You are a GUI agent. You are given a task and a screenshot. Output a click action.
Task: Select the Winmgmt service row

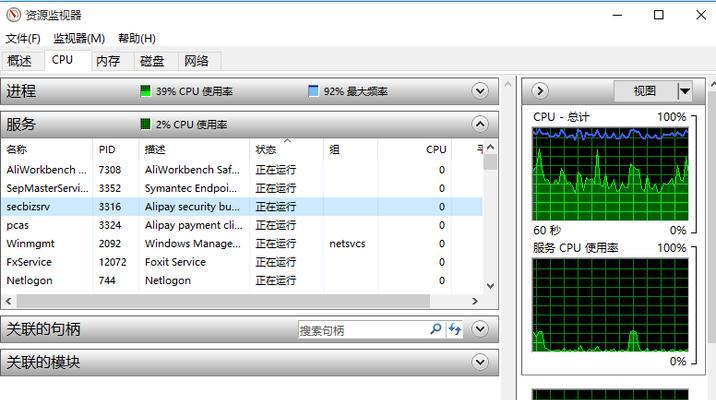[x=242, y=243]
